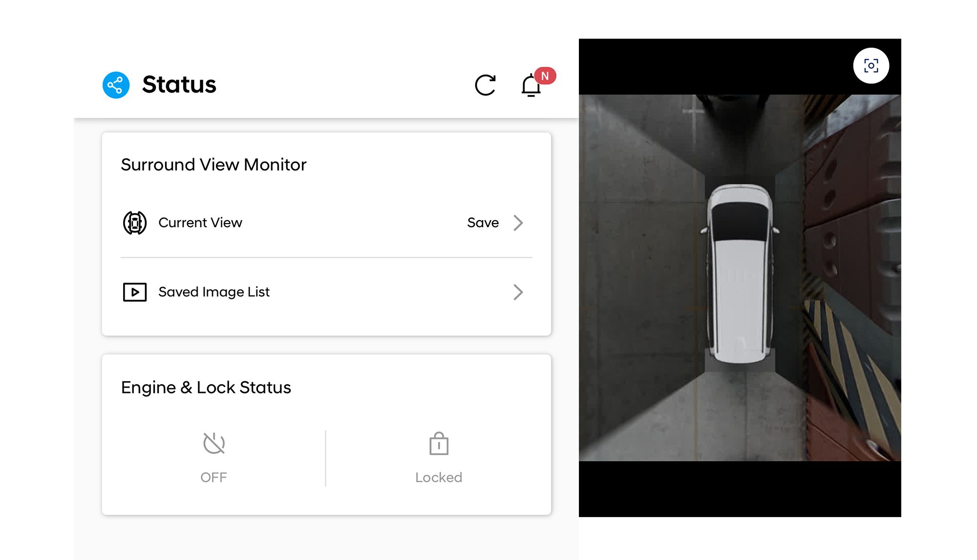
Task: Click the Saved Image List play icon
Action: (135, 292)
